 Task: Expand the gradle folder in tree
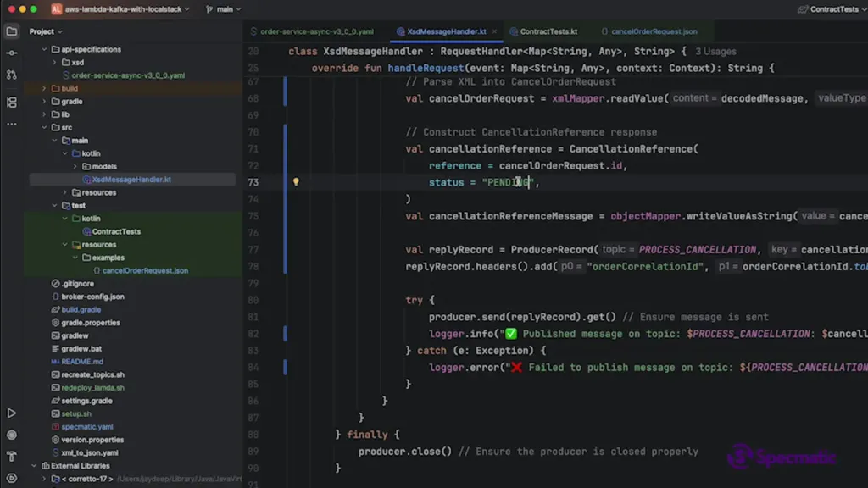[x=44, y=102]
